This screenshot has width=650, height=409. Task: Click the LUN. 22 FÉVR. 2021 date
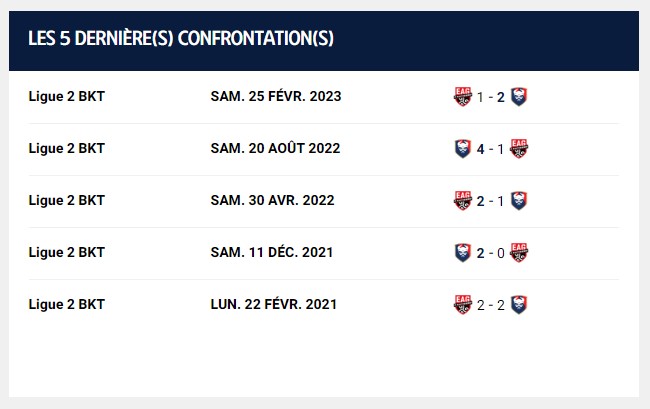tap(274, 304)
